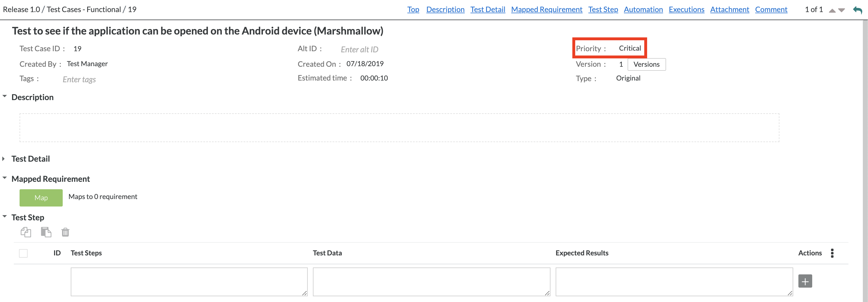Screen dimensions: 868x302
Task: Open the Versions button
Action: [646, 64]
